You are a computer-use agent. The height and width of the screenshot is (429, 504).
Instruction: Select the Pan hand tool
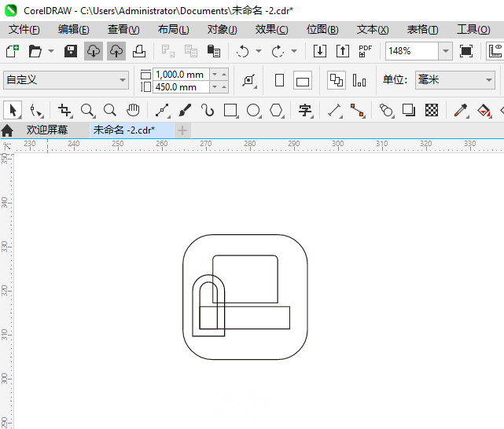click(133, 111)
